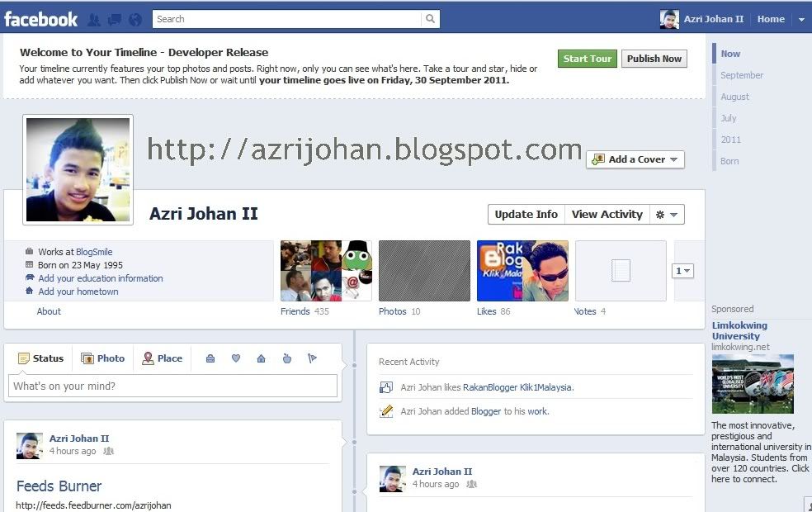Click the thumbs-up icon in Recent Activity
The width and height of the screenshot is (812, 512).
386,387
